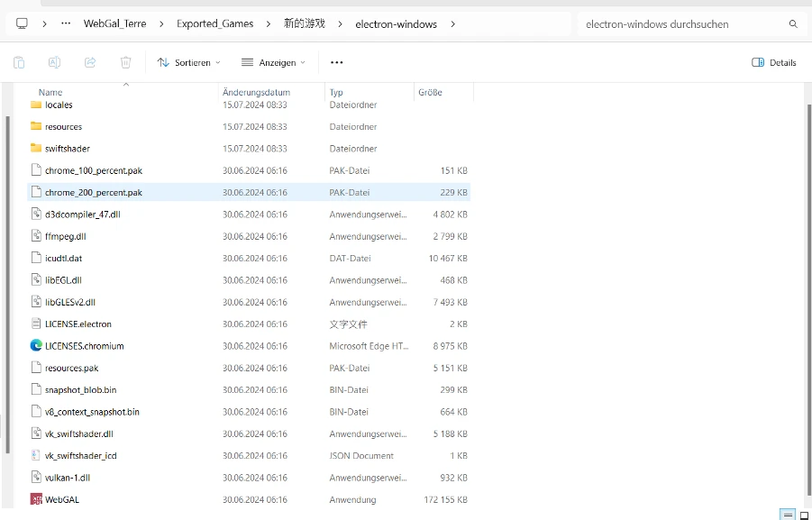The height and width of the screenshot is (520, 812).
Task: Click the share icon in toolbar
Action: pyautogui.click(x=90, y=62)
